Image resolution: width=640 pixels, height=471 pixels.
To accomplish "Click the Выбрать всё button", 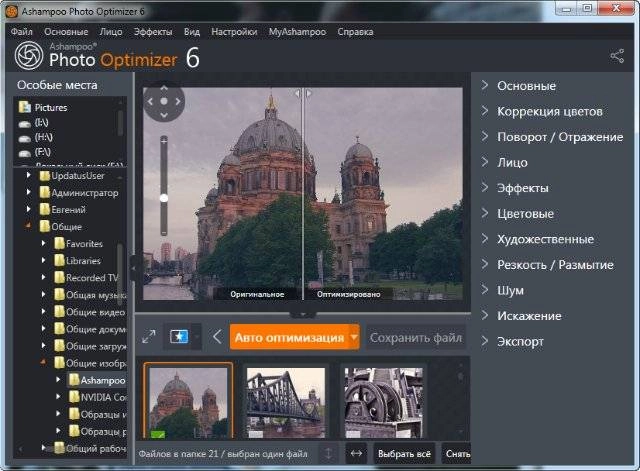I will point(404,453).
